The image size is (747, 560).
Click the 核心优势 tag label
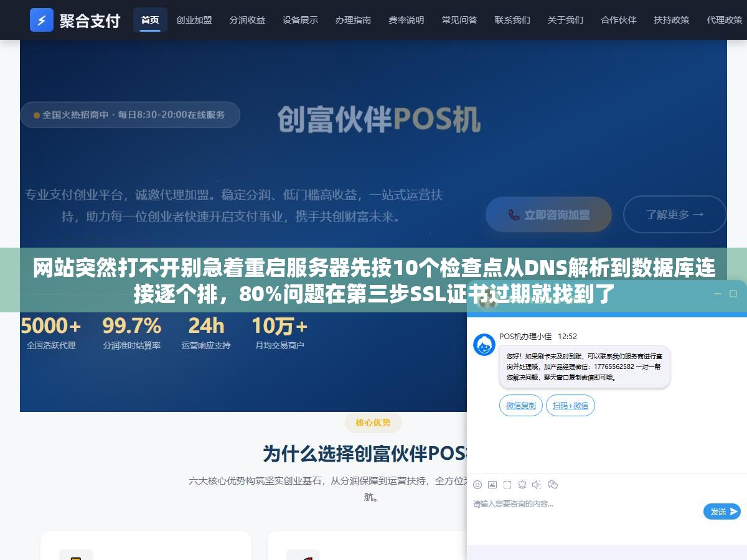click(x=373, y=422)
